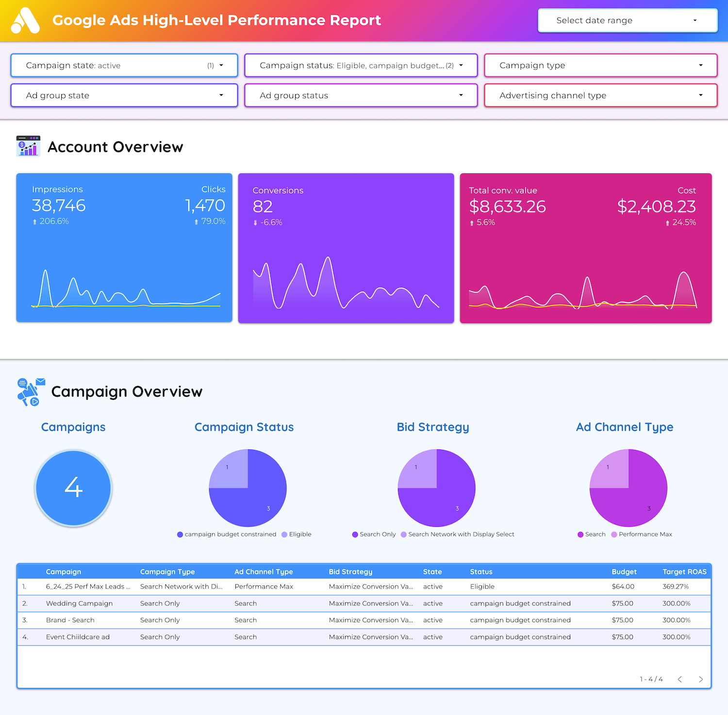
Task: Click the Impressions and Clicks scorecard chart
Action: point(124,248)
